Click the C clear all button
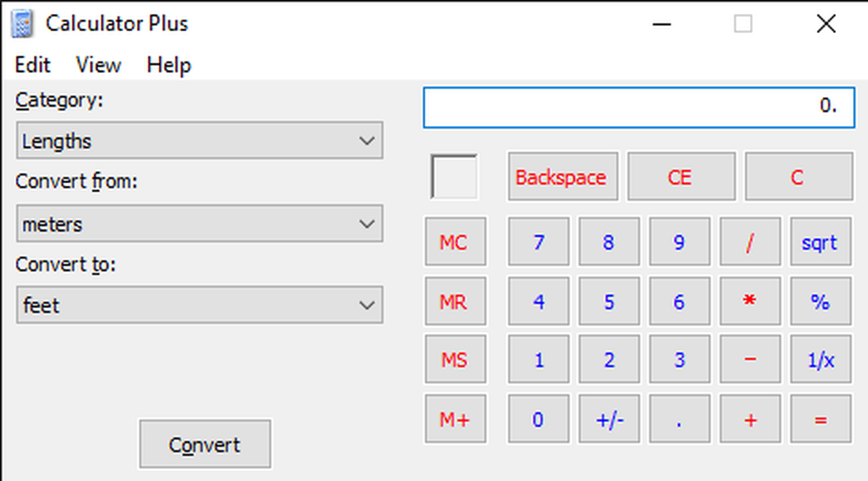The image size is (868, 481). click(x=799, y=176)
